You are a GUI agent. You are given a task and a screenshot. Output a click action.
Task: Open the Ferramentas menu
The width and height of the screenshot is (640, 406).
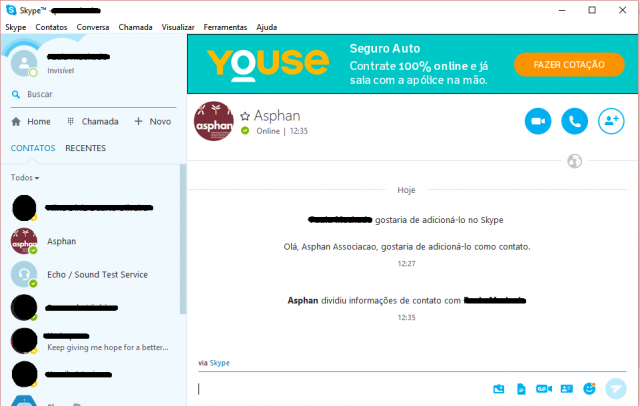click(x=225, y=27)
